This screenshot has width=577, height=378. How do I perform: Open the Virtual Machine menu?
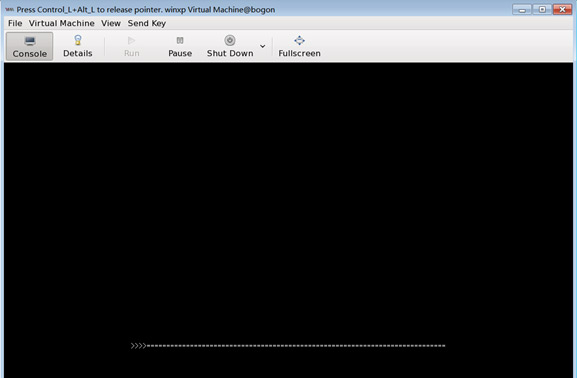[x=61, y=23]
